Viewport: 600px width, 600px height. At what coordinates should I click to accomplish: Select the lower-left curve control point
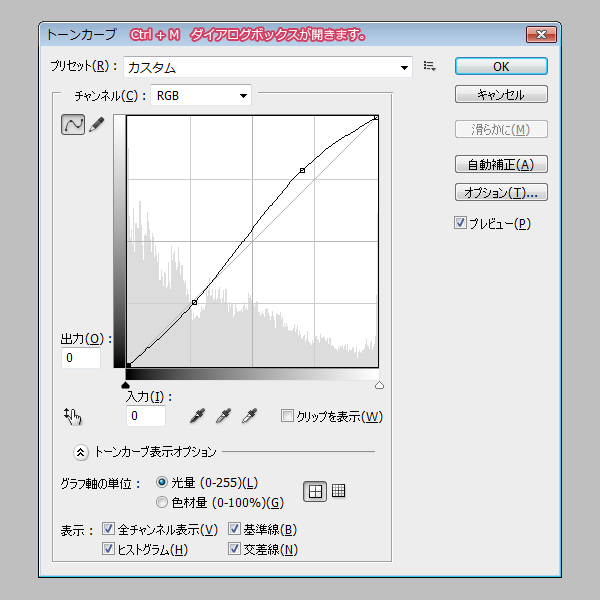[194, 302]
